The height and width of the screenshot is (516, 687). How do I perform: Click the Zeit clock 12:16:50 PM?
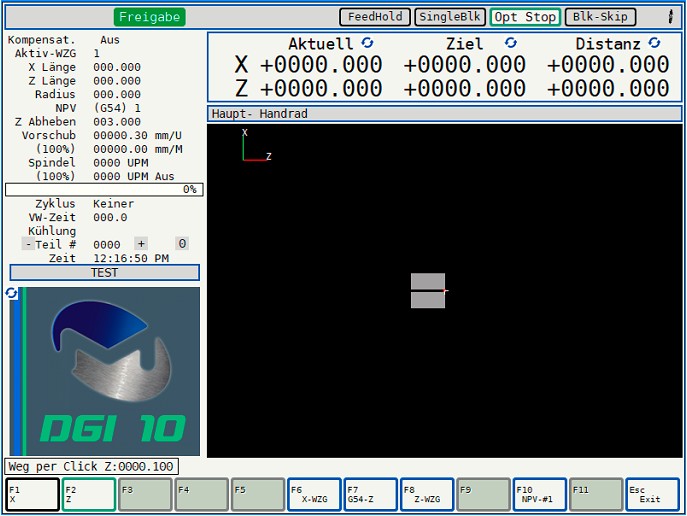point(131,258)
